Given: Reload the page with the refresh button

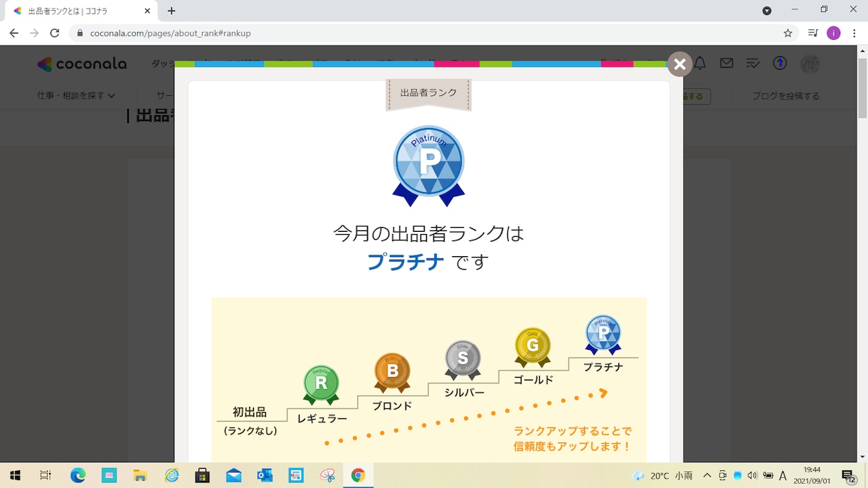Looking at the screenshot, I should pos(55,33).
